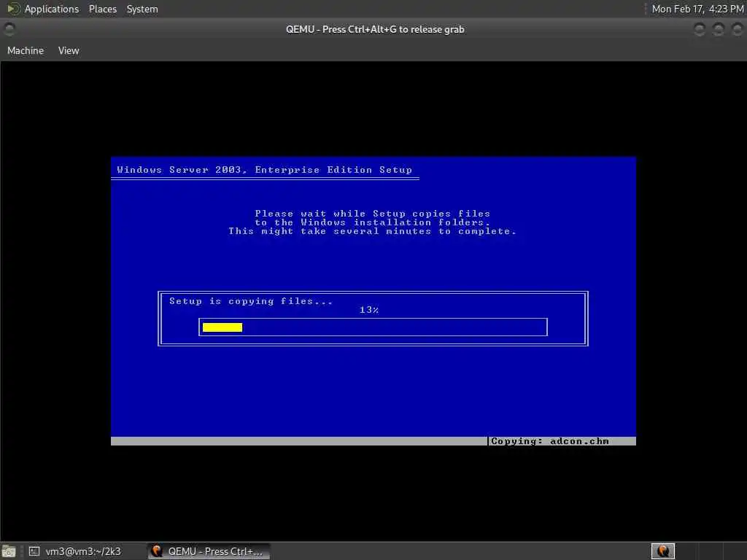Click the Windows Server 2003 Setup heading
The width and height of the screenshot is (747, 560).
click(x=264, y=170)
